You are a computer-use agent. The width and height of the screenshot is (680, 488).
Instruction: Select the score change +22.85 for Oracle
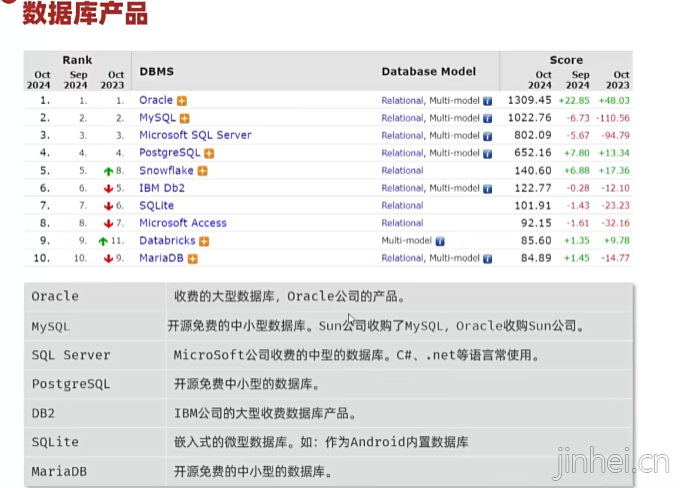click(x=574, y=101)
